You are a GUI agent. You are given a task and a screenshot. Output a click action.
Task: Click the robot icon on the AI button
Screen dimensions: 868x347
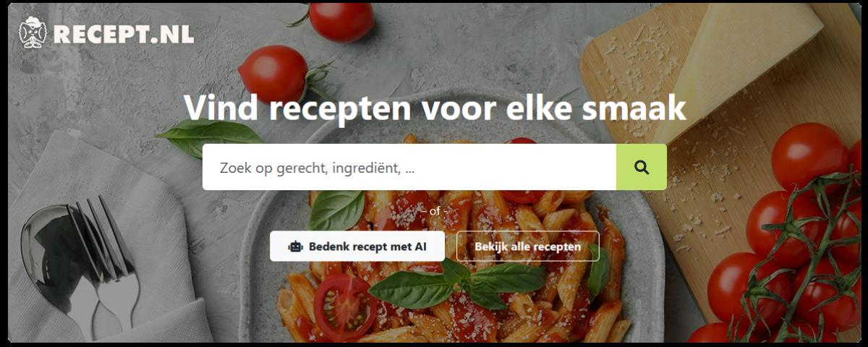tap(295, 247)
